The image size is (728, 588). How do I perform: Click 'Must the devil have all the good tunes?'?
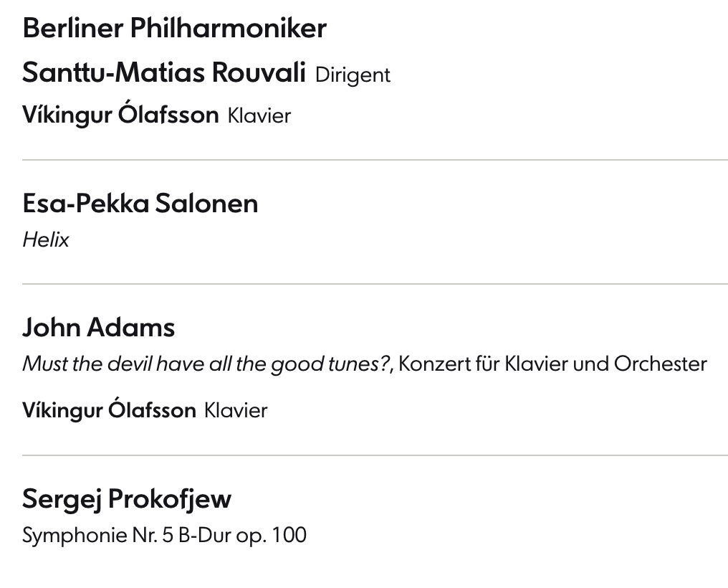pos(206,364)
